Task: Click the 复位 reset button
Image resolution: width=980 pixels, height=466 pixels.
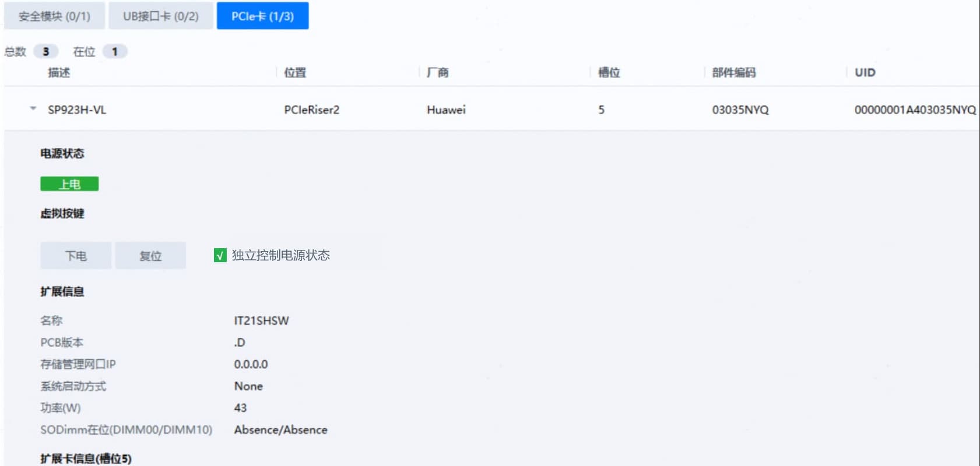Action: pyautogui.click(x=150, y=256)
